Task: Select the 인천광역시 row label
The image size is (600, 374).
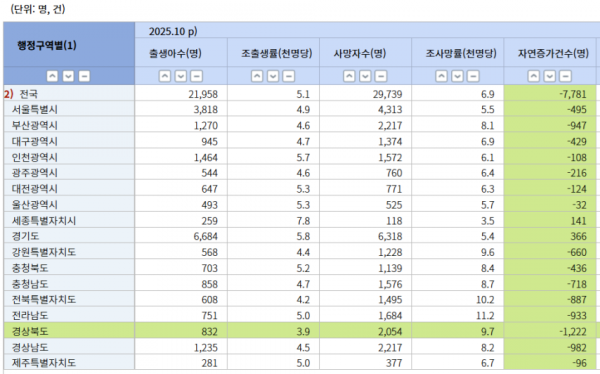Action: tap(35, 157)
